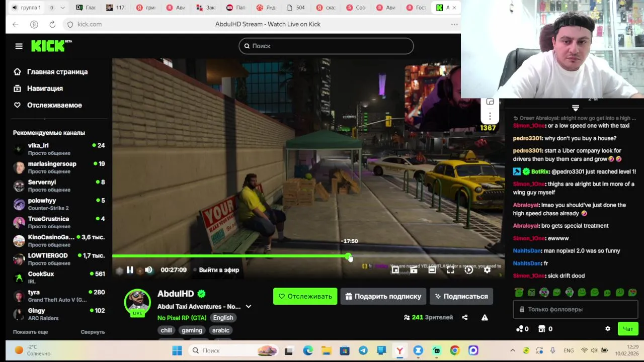Image resolution: width=644 pixels, height=362 pixels.
Task: Select the chill tag
Action: [x=166, y=330]
